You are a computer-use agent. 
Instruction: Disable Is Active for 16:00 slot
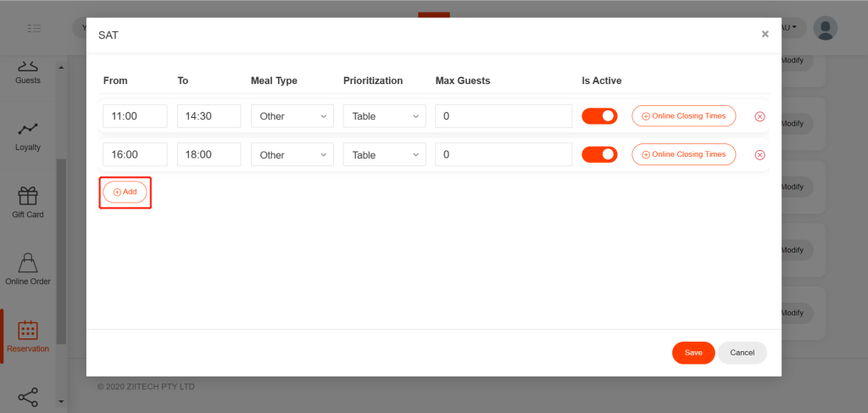pyautogui.click(x=599, y=154)
